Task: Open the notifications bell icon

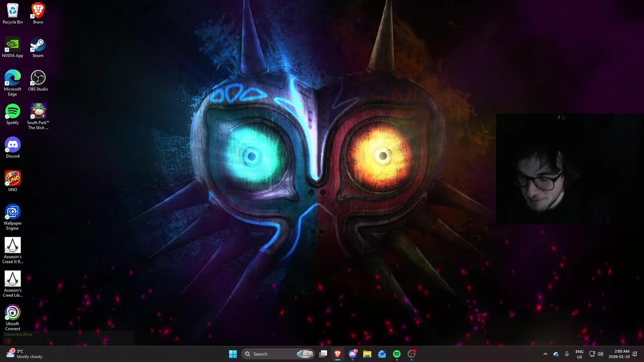Action: tap(635, 354)
